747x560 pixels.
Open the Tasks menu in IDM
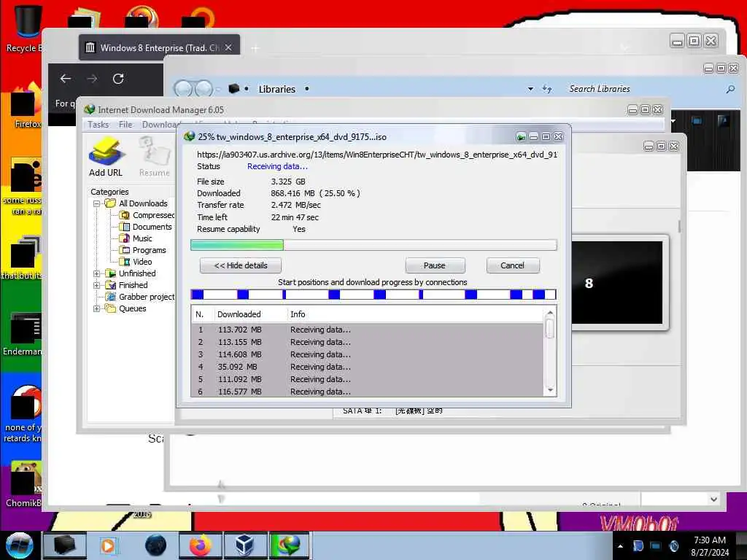pos(98,124)
